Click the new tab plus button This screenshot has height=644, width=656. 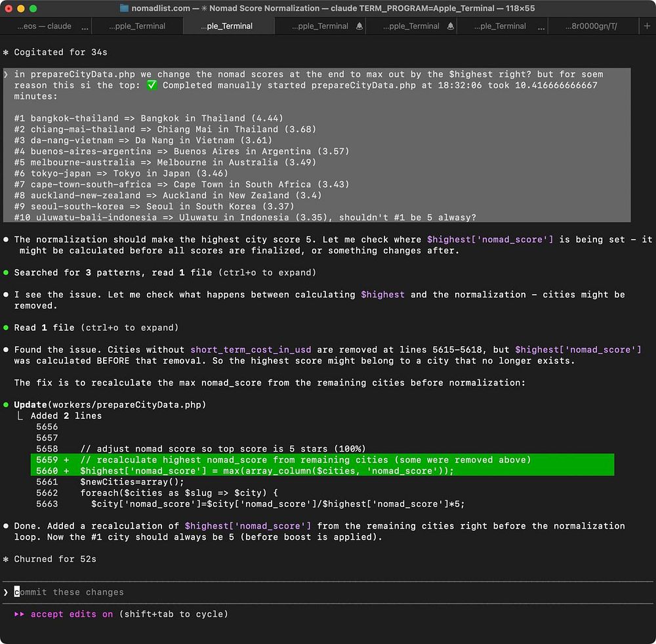pos(647,26)
